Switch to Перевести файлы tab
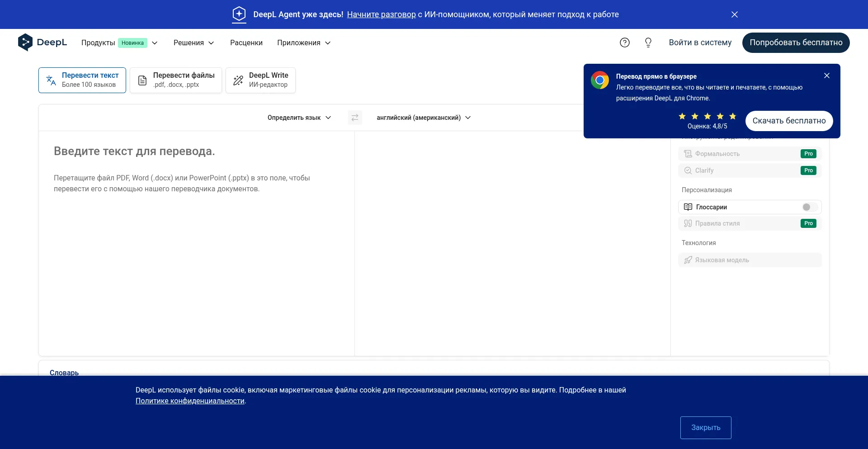Screen dimensions: 868x449 (x=176, y=80)
